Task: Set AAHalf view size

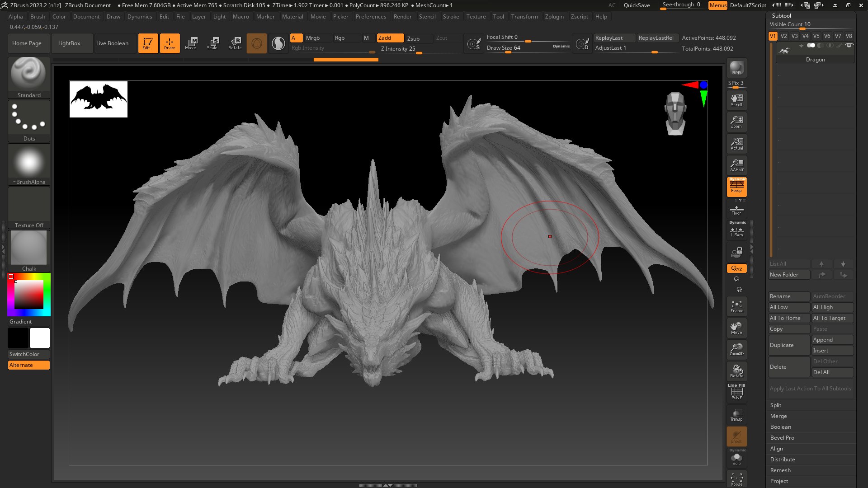Action: tap(736, 165)
